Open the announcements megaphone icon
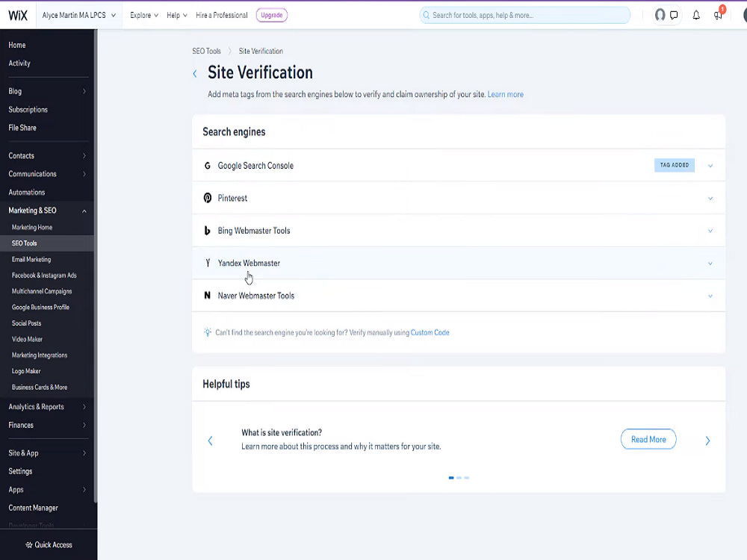747x560 pixels. click(x=718, y=15)
